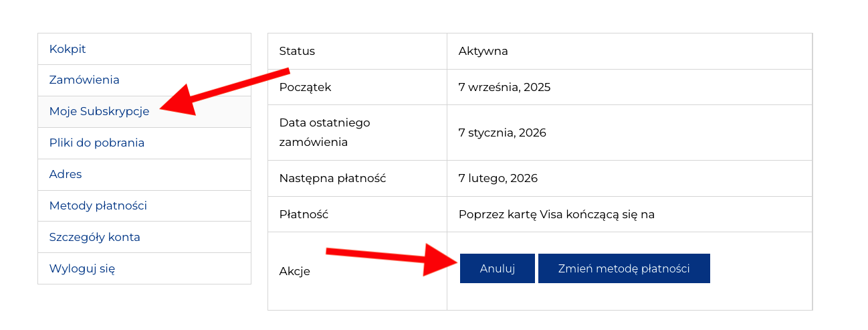Click the Data ostatniego zamówienia label
This screenshot has height=330, width=868.
[x=324, y=133]
